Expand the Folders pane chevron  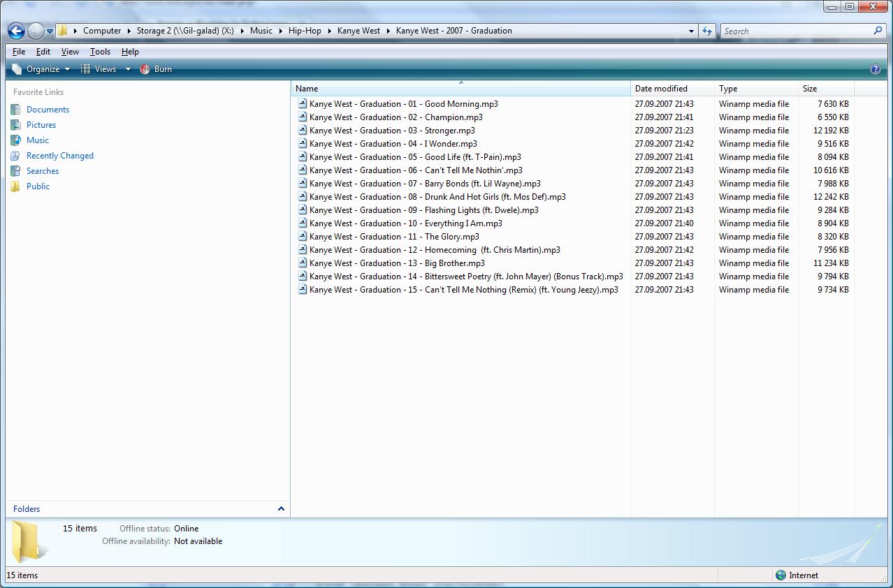point(281,509)
